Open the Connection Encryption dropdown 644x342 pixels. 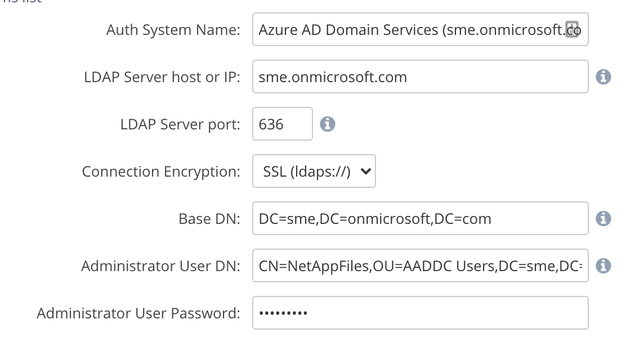point(314,171)
